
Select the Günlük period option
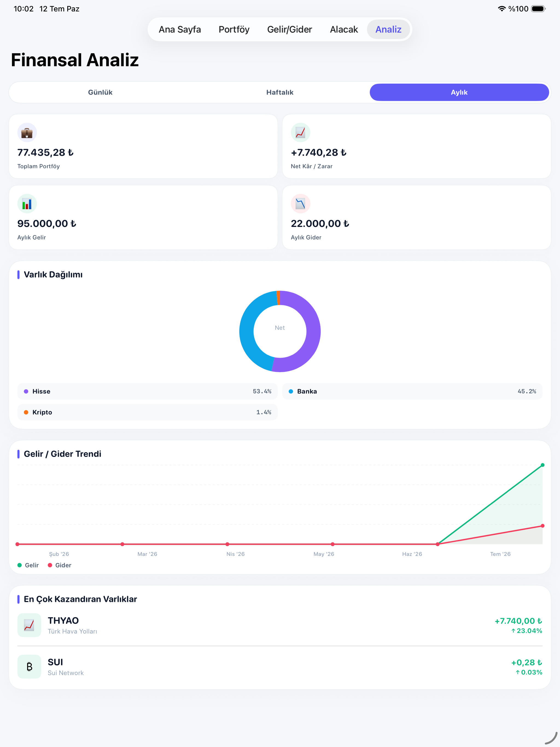pyautogui.click(x=100, y=92)
